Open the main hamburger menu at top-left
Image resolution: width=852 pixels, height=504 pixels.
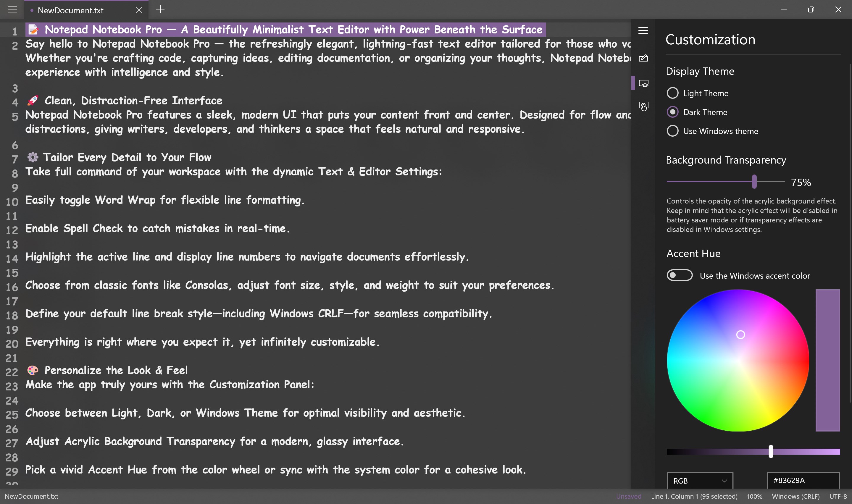[12, 9]
